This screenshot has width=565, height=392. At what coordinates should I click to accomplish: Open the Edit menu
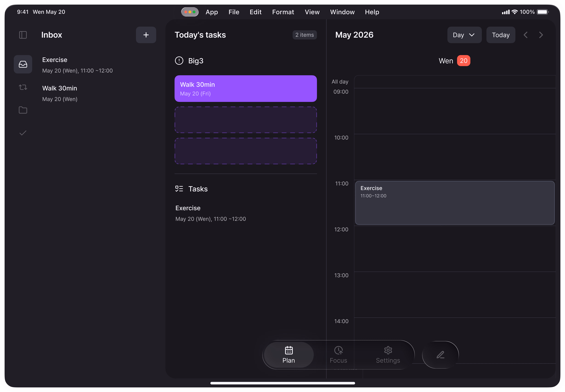[255, 12]
